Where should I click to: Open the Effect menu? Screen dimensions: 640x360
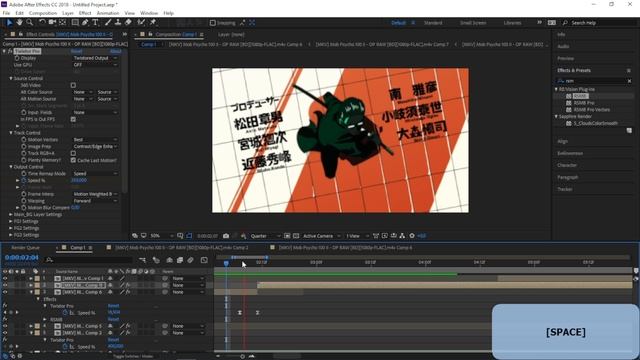point(85,13)
